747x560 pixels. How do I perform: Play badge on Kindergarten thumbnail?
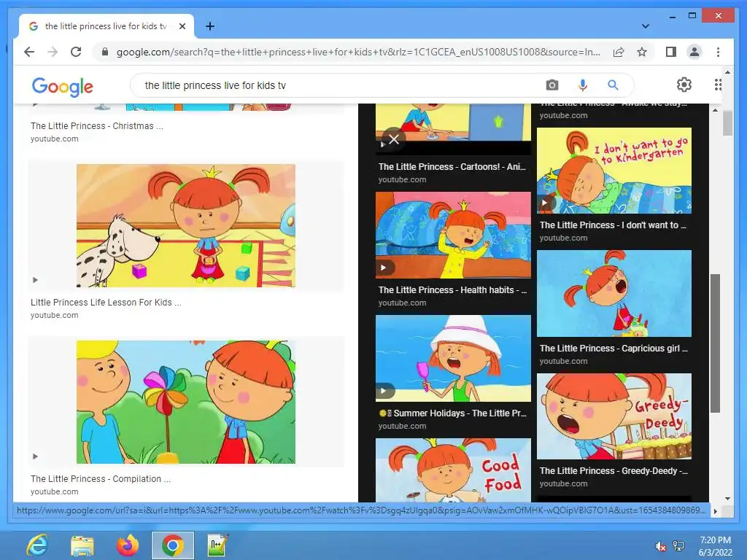(x=546, y=203)
